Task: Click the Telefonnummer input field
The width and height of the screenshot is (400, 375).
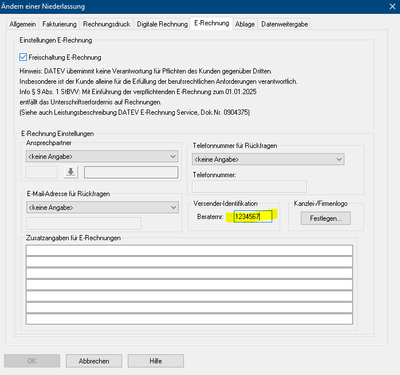Action: pos(249,187)
